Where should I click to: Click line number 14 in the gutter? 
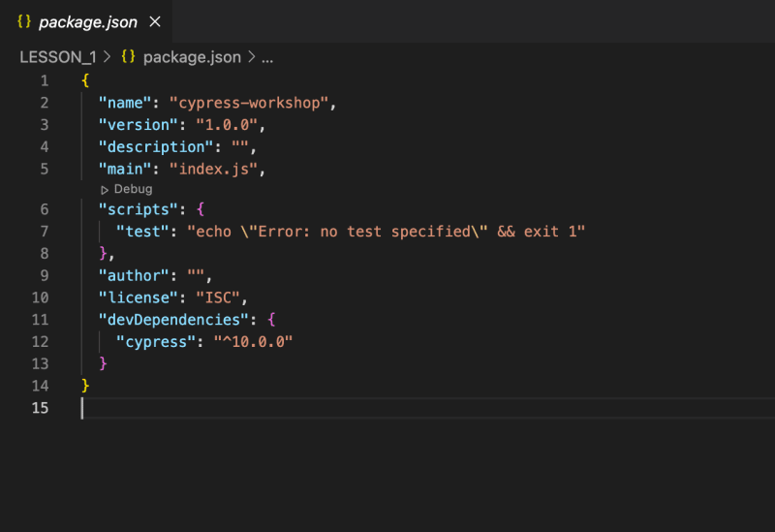point(40,386)
